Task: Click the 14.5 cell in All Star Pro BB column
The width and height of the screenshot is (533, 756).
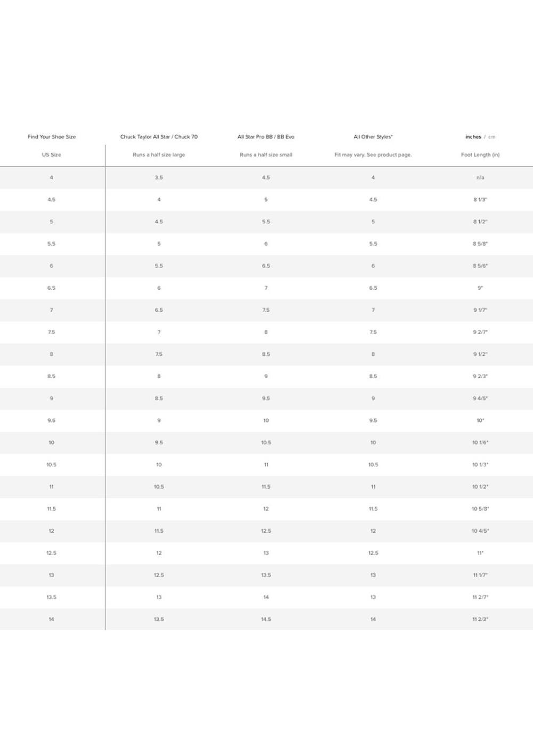Action: (266, 620)
